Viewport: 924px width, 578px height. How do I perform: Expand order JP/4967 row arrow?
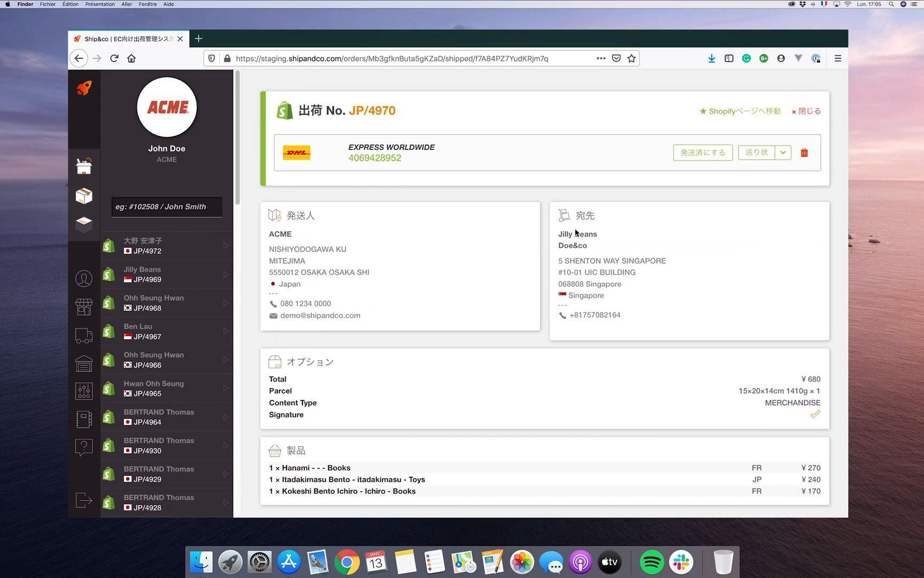pos(226,331)
